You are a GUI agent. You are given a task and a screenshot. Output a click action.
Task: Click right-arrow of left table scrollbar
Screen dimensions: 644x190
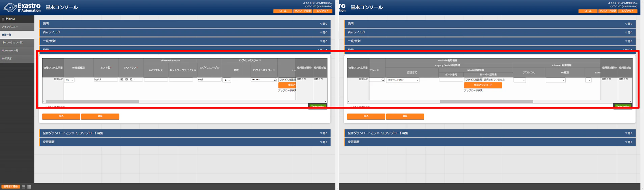click(x=325, y=101)
